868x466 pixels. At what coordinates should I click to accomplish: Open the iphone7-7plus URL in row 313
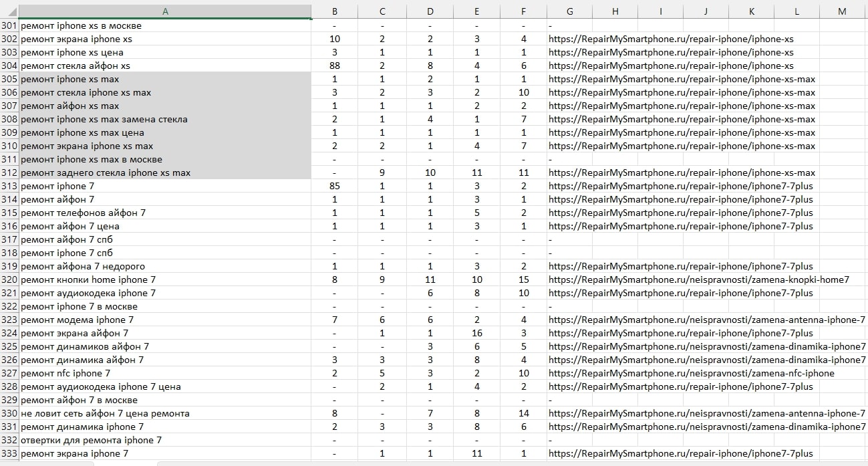[681, 186]
